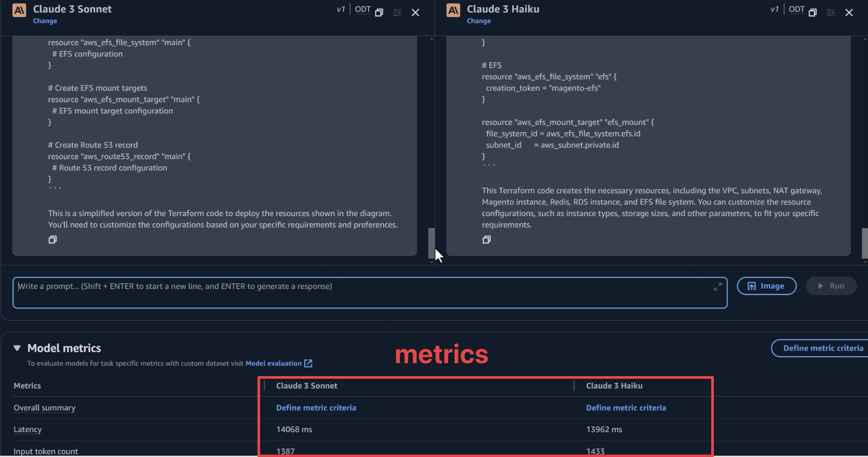The image size is (868, 457).
Task: Click ODT label in Sonnet panel
Action: [x=362, y=9]
